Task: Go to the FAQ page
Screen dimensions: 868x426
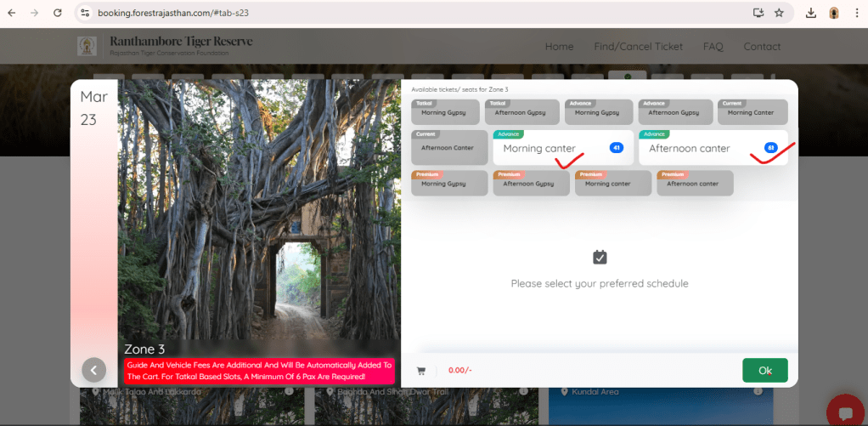Action: [713, 47]
